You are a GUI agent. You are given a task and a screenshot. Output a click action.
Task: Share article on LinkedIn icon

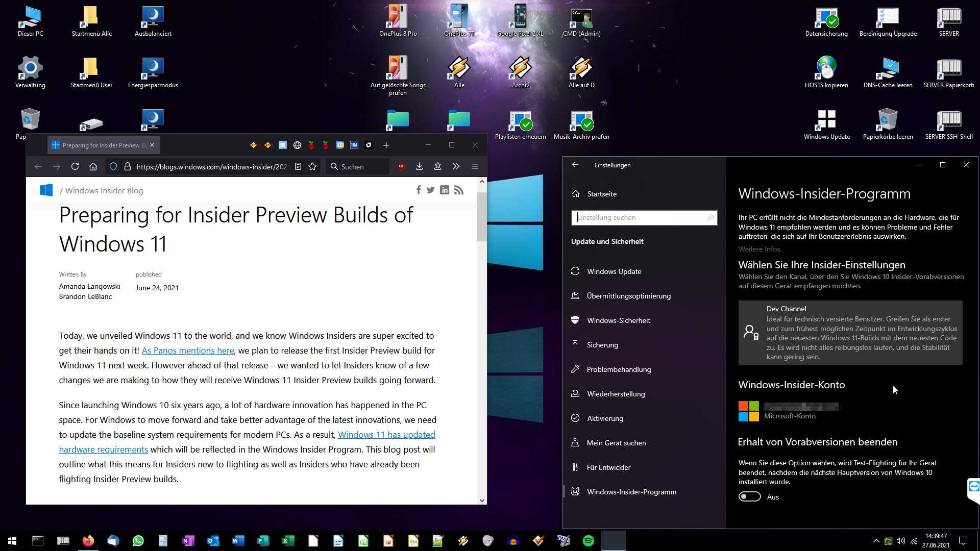(x=445, y=190)
